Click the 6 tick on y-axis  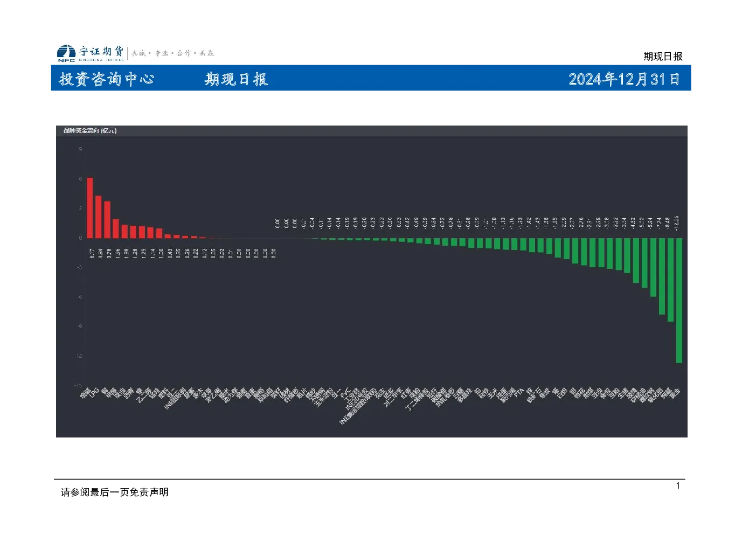coord(81,179)
